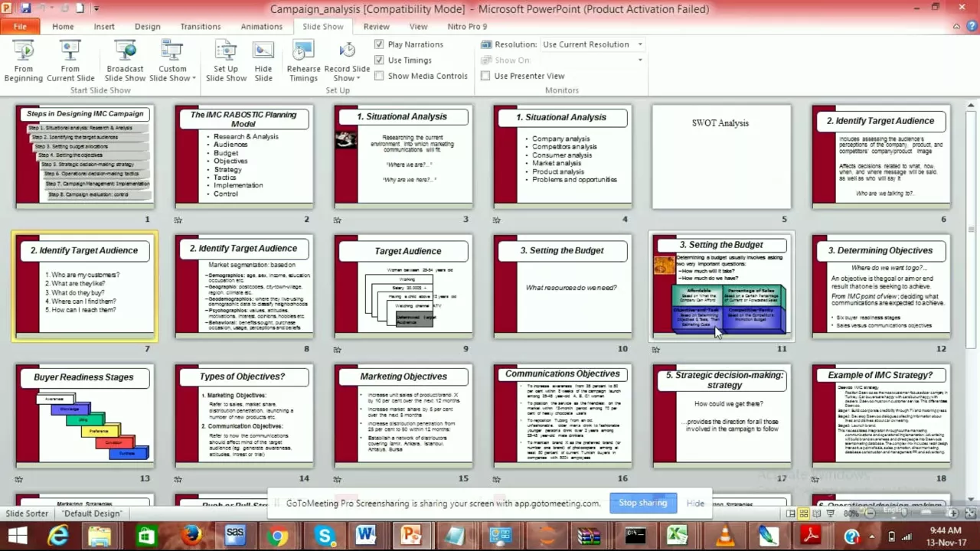Switch to Transitions ribbon tab
The image size is (980, 551).
(201, 26)
